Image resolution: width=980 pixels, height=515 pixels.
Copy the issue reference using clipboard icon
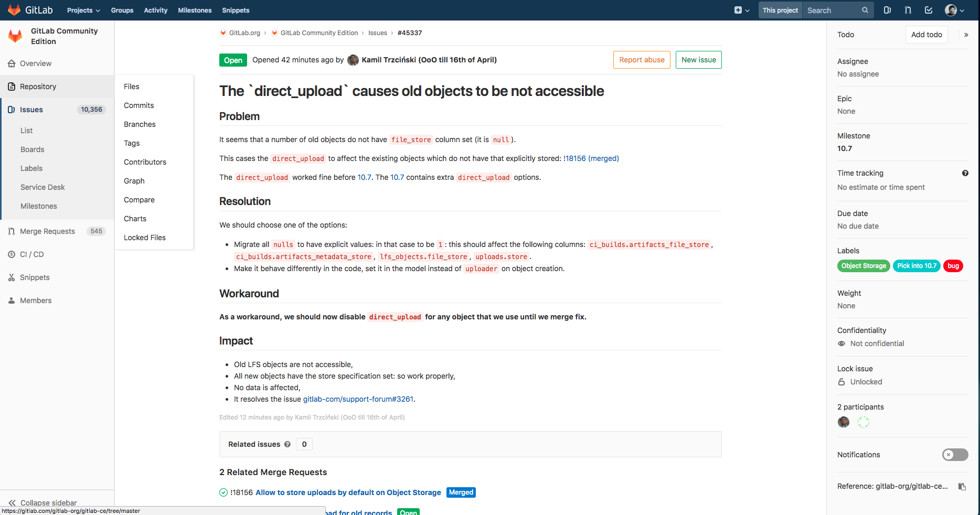[962, 486]
